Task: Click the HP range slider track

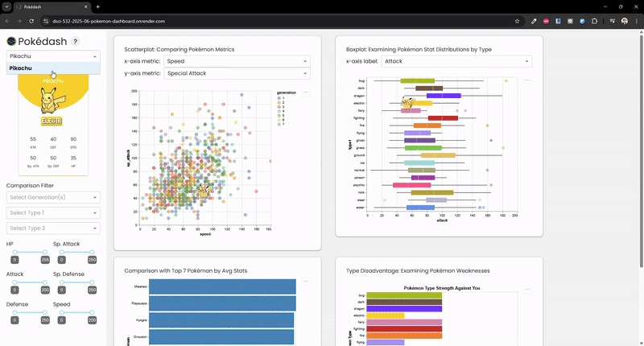Action: (27, 252)
